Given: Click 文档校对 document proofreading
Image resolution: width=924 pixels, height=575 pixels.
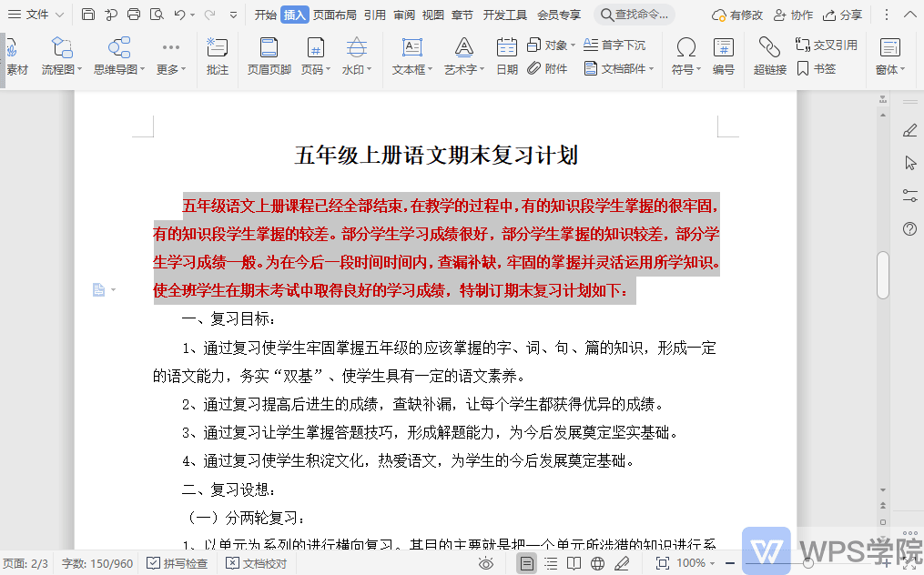Looking at the screenshot, I should coord(257,564).
